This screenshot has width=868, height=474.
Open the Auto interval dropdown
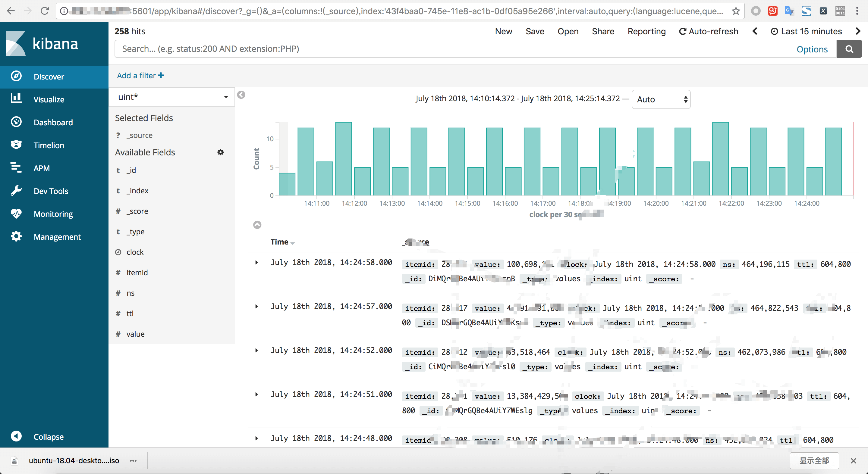point(661,99)
